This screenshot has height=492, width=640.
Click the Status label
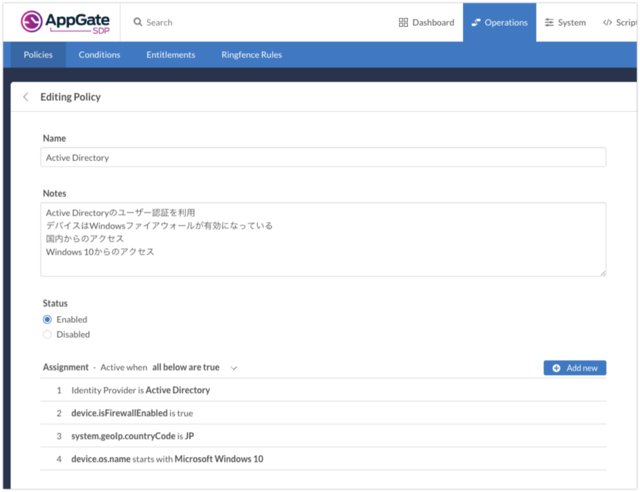[x=55, y=303]
